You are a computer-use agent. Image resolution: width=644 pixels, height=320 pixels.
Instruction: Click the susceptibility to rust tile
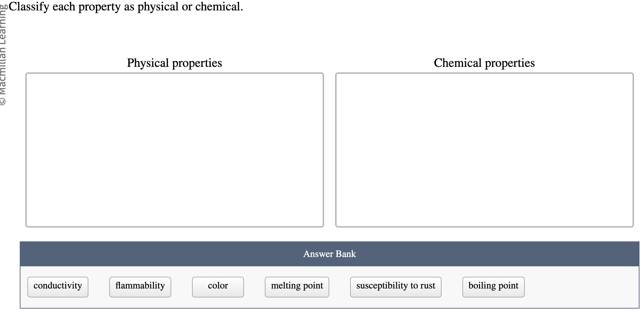(395, 286)
